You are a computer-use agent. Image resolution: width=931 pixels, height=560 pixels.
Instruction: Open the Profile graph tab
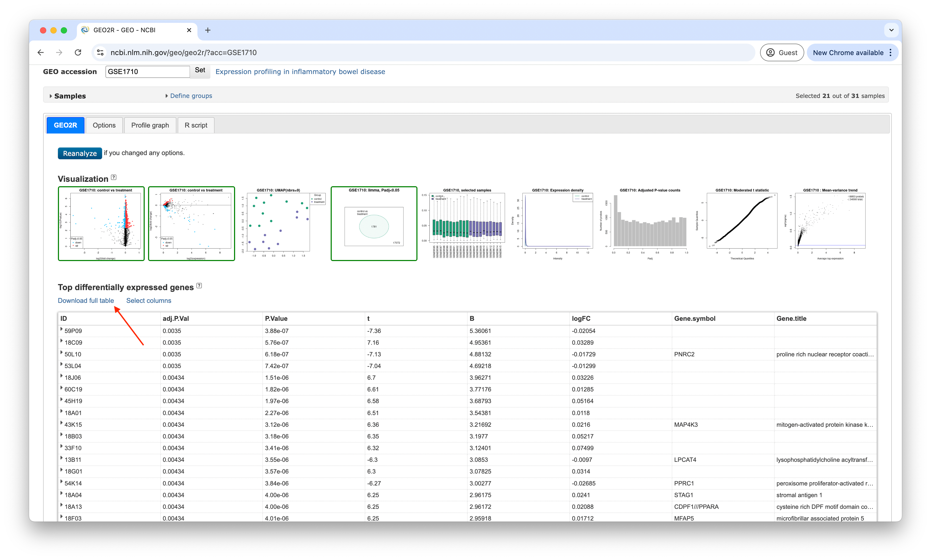(x=150, y=125)
